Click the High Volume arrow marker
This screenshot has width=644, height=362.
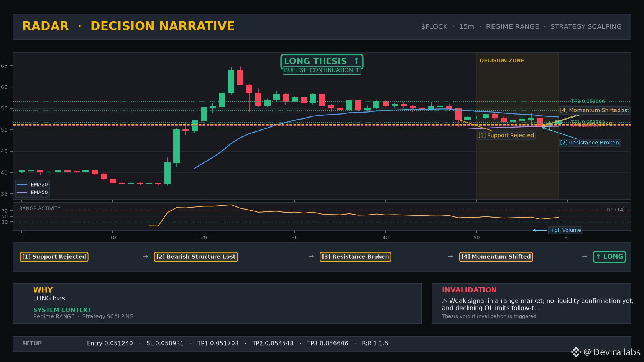pos(540,230)
